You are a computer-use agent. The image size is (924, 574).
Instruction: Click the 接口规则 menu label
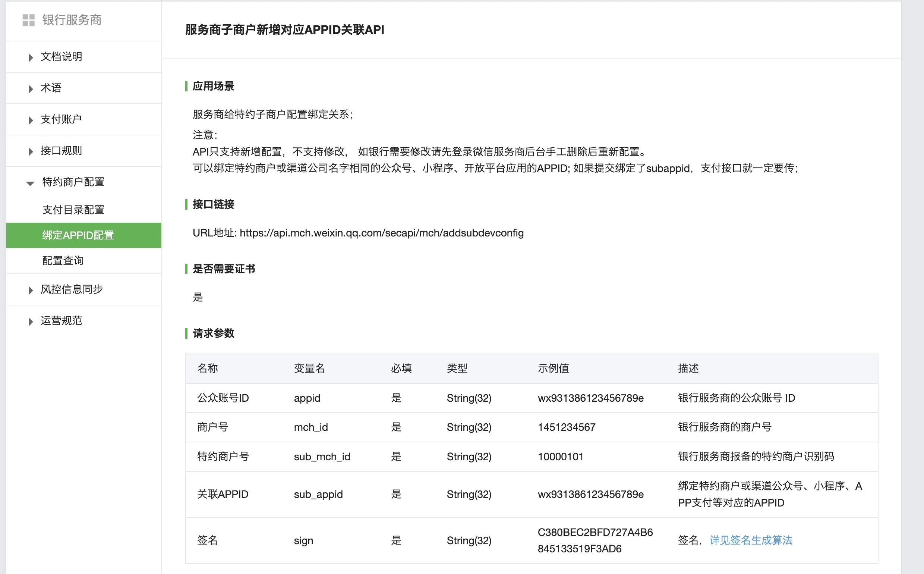coord(62,151)
